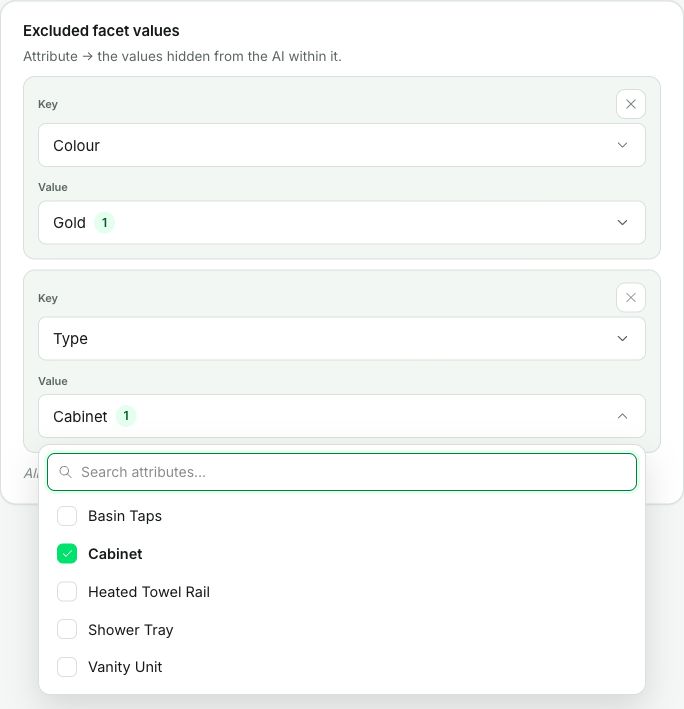684x709 pixels.
Task: Click the Excluded facet values heading
Action: 101,31
